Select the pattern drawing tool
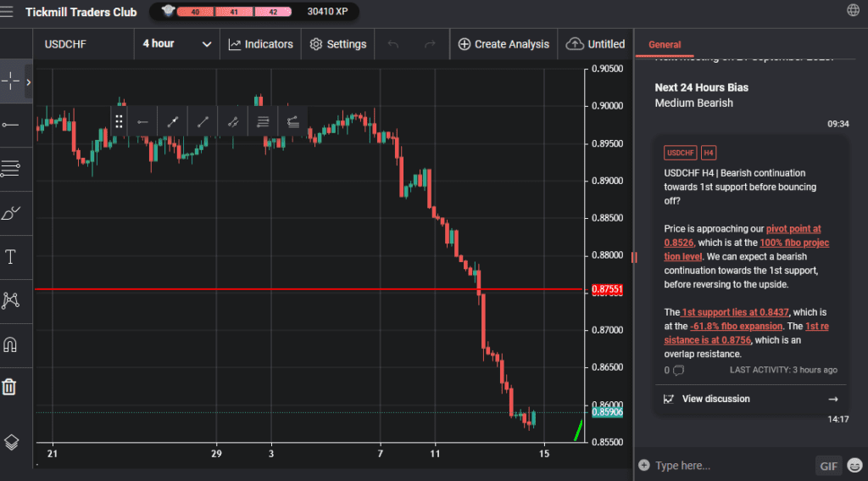Viewport: 868px width, 481px height. (11, 299)
